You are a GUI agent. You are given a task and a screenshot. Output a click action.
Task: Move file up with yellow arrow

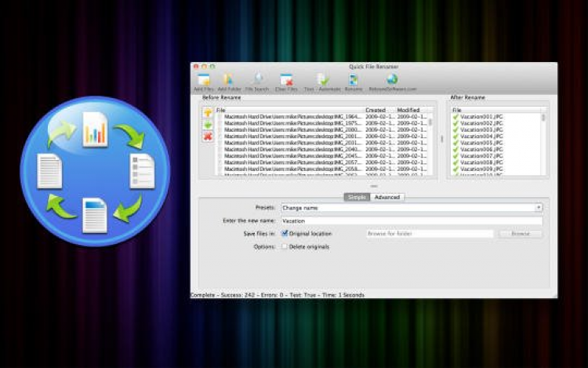[208, 112]
